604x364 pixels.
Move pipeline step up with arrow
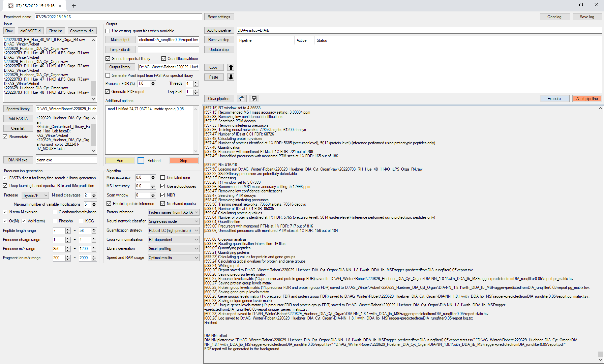(230, 67)
